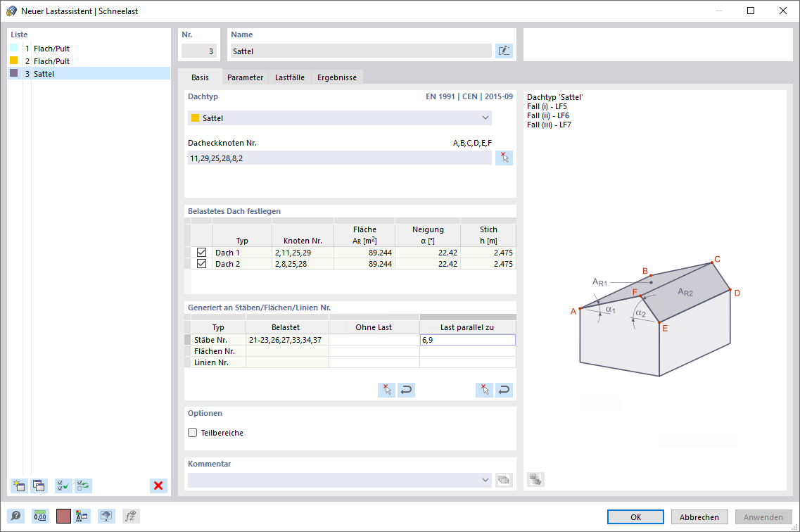Click the Neigung column header
The width and height of the screenshot is (800, 532).
click(428, 235)
